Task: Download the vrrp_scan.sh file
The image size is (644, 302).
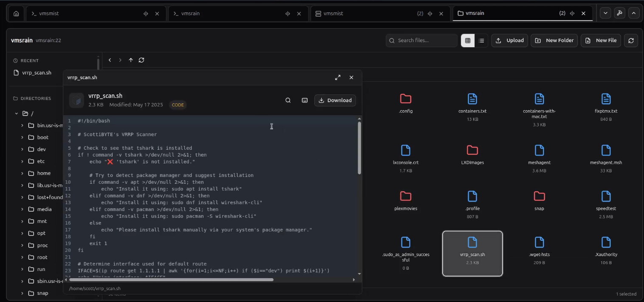Action: (x=335, y=100)
